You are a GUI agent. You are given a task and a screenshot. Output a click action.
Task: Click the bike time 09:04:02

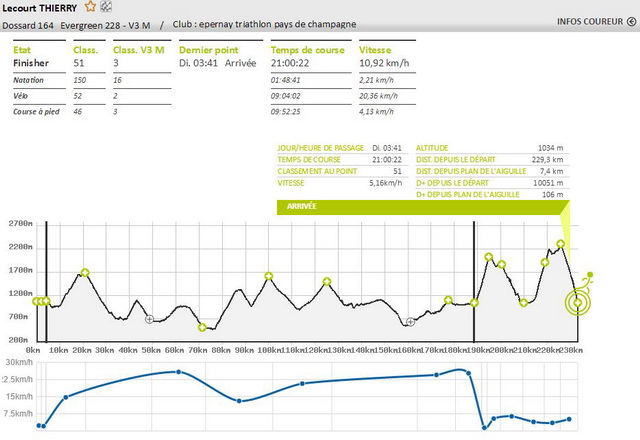click(x=285, y=96)
